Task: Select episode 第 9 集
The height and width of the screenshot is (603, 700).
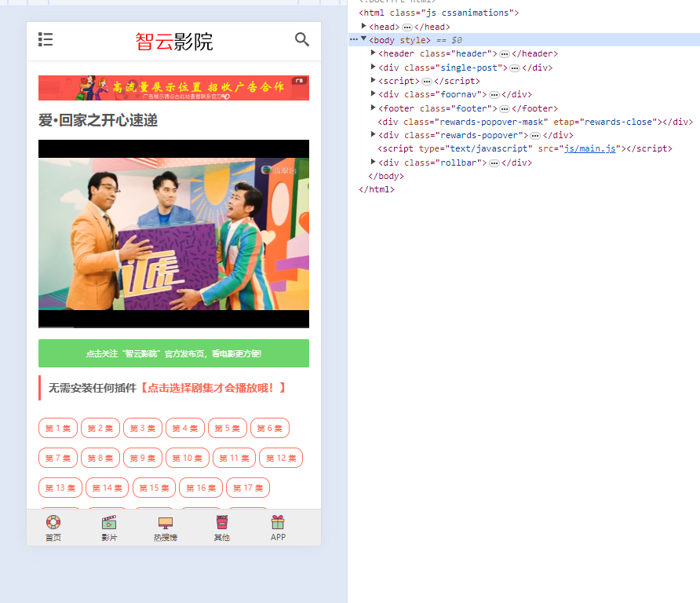Action: (143, 458)
